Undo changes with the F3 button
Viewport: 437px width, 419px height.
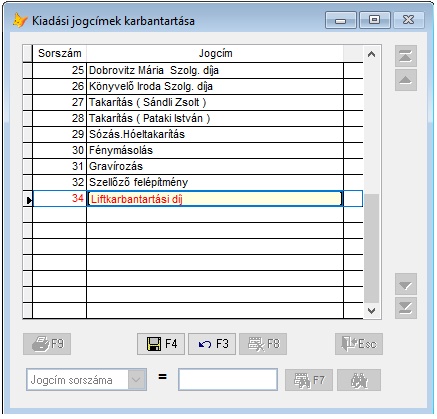[x=212, y=344]
